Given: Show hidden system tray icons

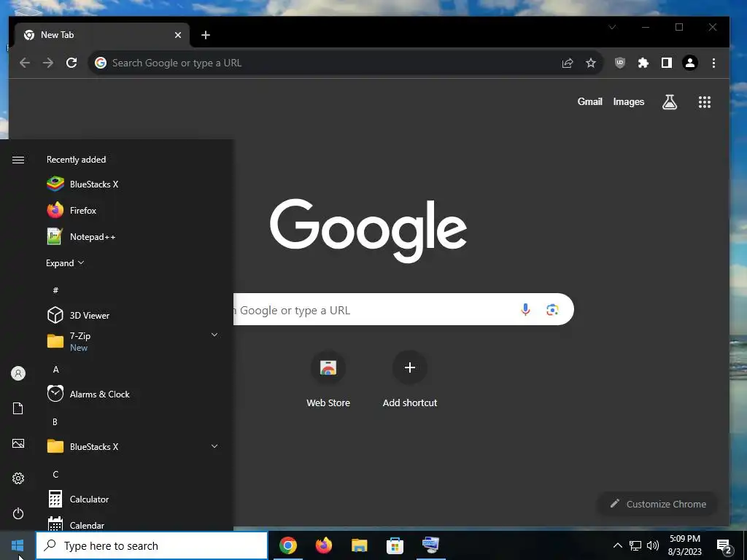Looking at the screenshot, I should point(617,545).
